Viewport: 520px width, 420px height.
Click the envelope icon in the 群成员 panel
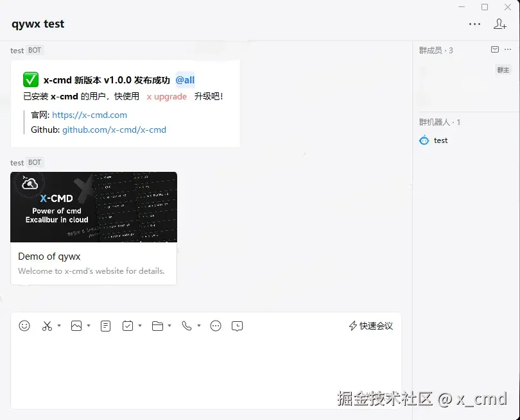pyautogui.click(x=495, y=49)
